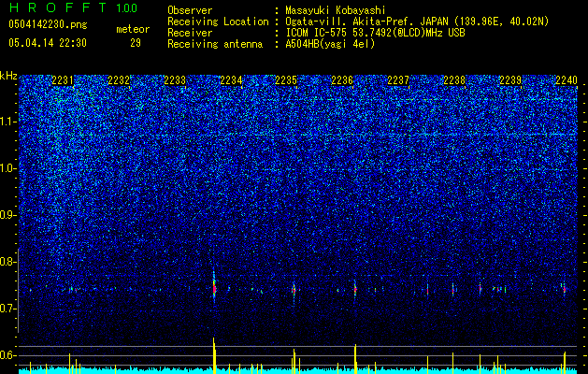
Task: Click the strong meteor echo before 2234
Action: coord(214,288)
